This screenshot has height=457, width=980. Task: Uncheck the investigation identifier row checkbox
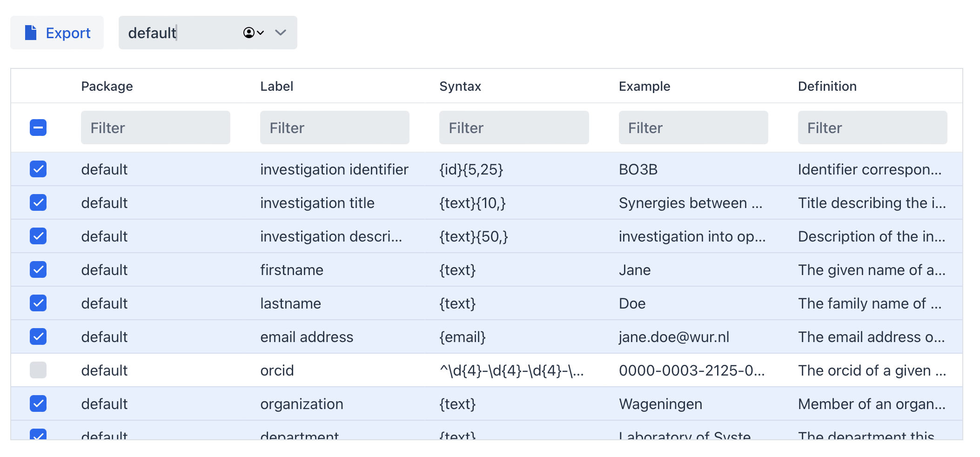point(38,169)
